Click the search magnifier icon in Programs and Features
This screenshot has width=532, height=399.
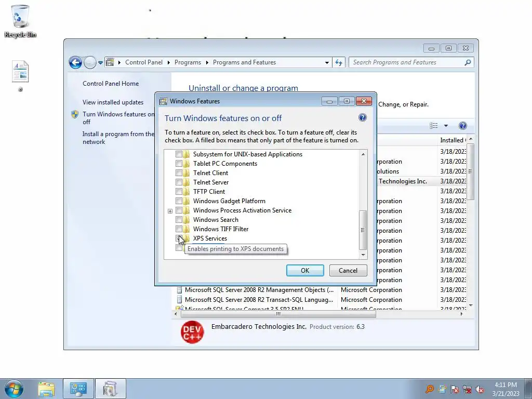tap(468, 62)
